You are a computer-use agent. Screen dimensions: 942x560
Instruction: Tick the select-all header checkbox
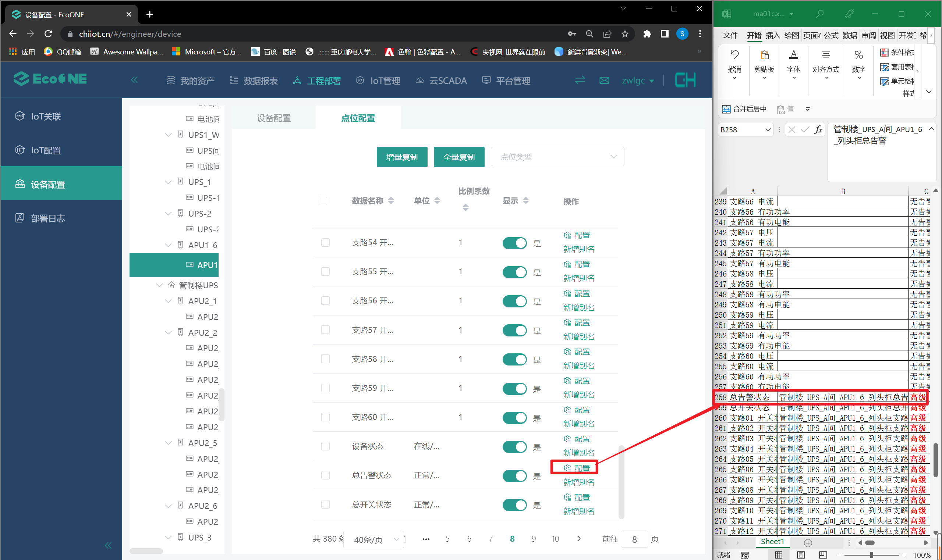tap(323, 201)
